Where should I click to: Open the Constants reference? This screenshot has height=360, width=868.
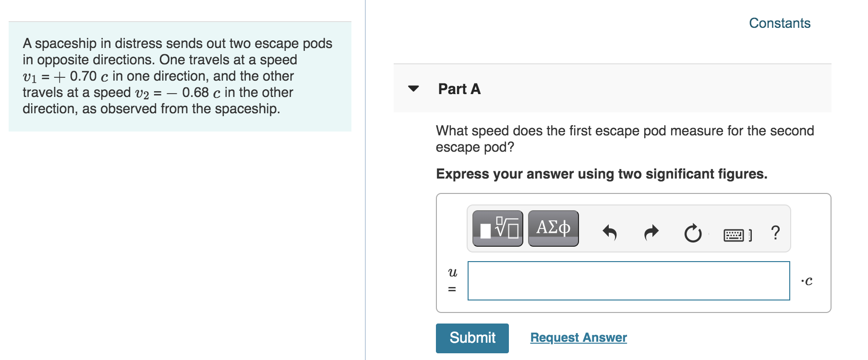point(780,23)
